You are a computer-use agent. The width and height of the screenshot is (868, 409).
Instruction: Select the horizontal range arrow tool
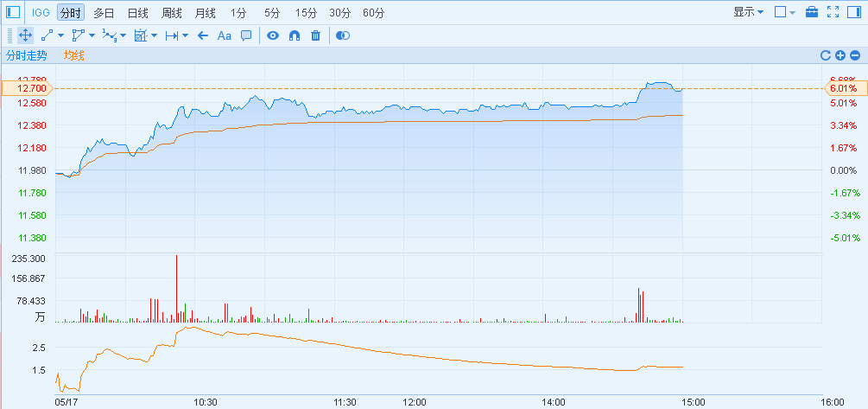coord(172,35)
